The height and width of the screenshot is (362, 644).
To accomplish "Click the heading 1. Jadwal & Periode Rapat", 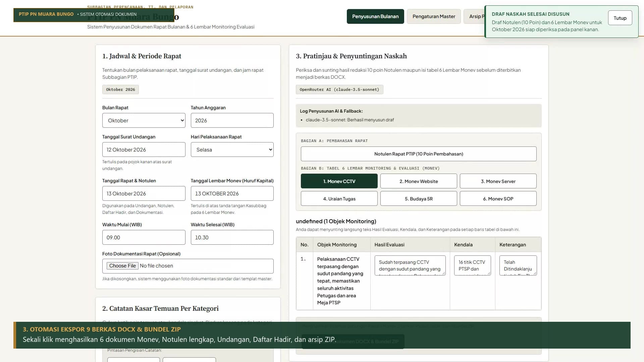I will (x=142, y=56).
